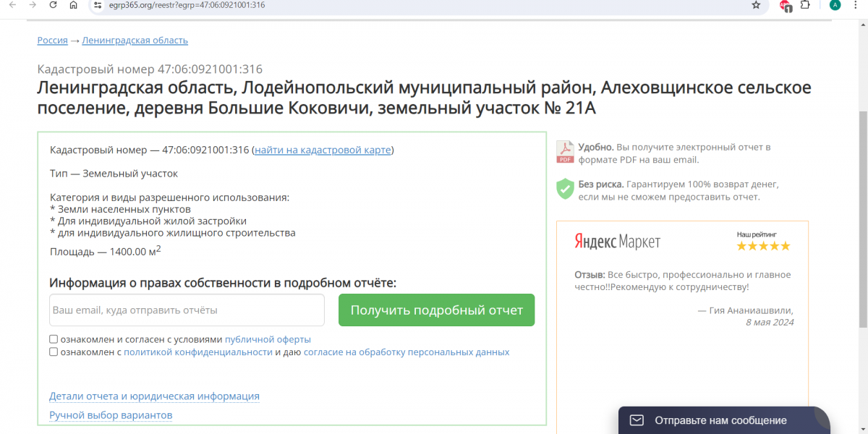Bookmark this page with the star icon
Screen dimensions: 868x434
pos(756,5)
